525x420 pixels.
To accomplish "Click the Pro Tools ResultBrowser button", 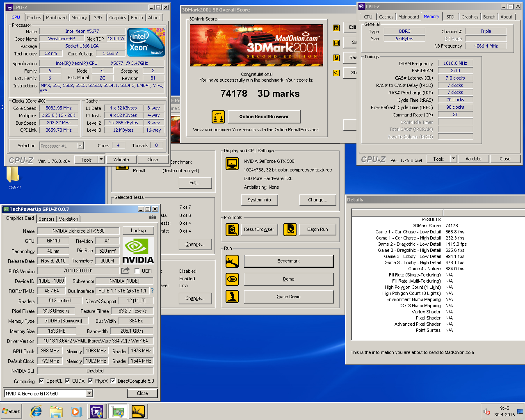I will pyautogui.click(x=259, y=229).
